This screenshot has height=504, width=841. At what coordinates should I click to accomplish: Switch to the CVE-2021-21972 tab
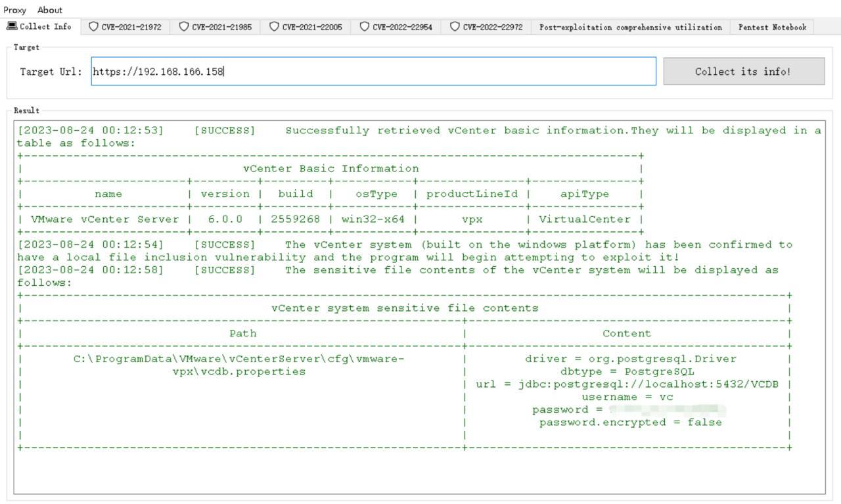coord(125,27)
